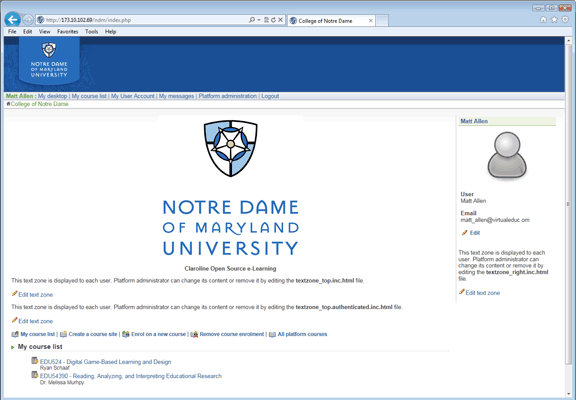Click the Refresh icon in address bar
Viewport: 576px width, 400px height.
click(x=273, y=20)
